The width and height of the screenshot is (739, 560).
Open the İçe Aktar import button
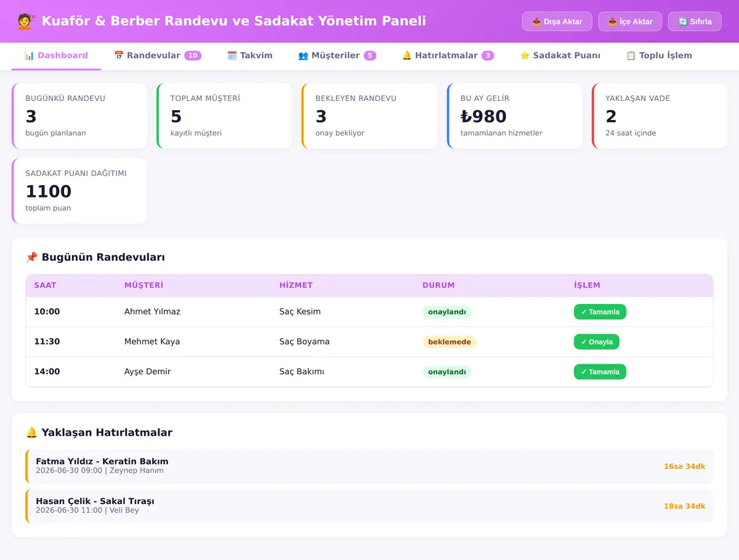point(630,22)
